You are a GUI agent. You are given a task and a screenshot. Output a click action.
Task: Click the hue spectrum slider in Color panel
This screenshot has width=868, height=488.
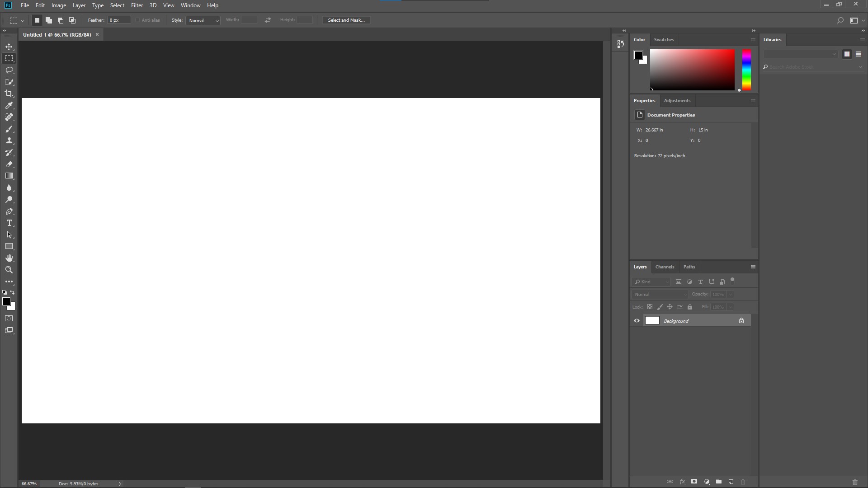click(746, 70)
